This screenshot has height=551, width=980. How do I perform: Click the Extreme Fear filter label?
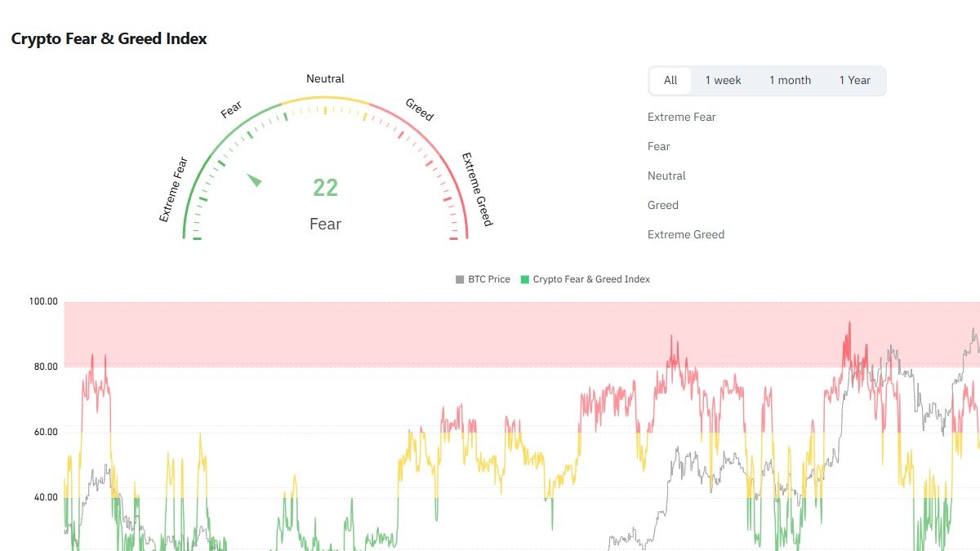click(682, 117)
